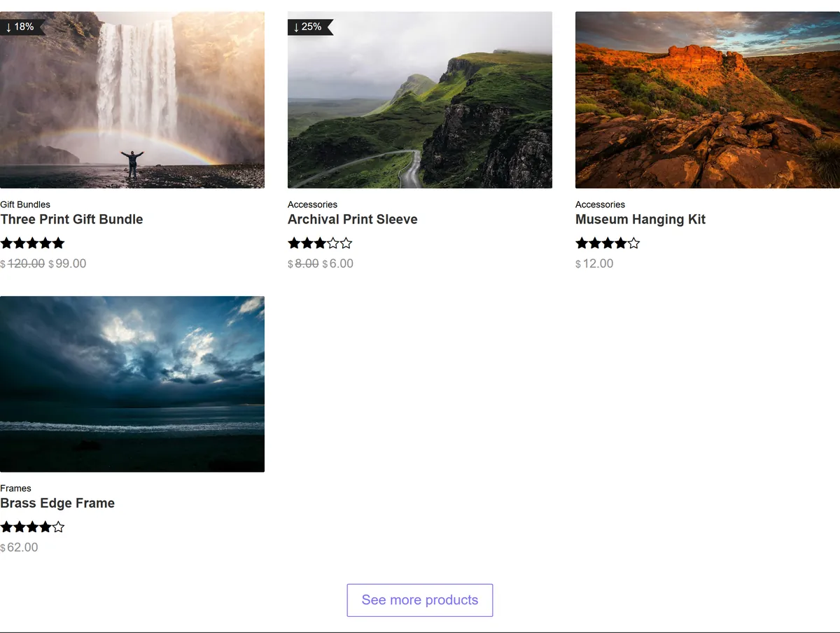Click the See more products button
This screenshot has height=633, width=840.
click(x=420, y=600)
